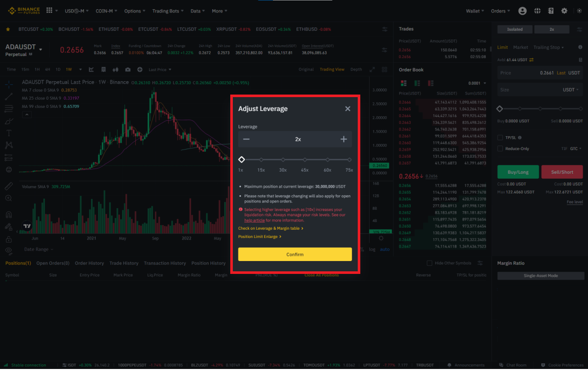Expand the Date Range selector

point(39,249)
